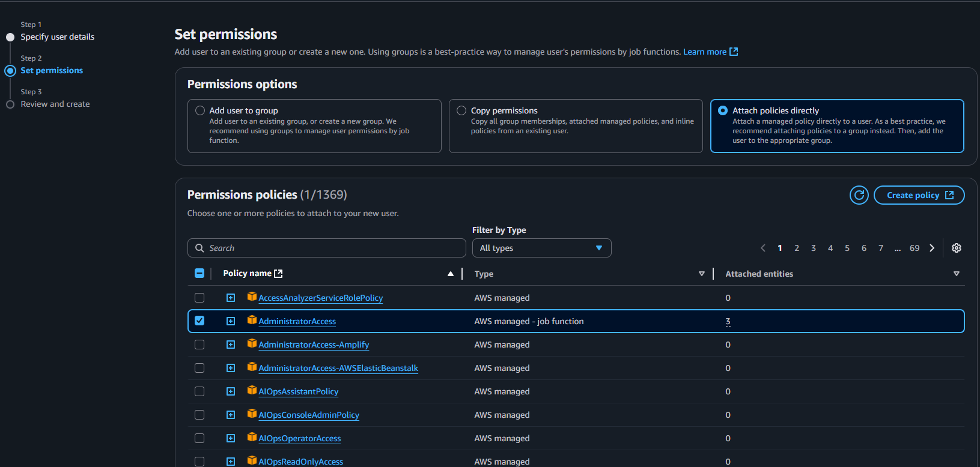Check the AccessAnalyzerServiceRolePolicy checkbox
980x467 pixels.
click(x=199, y=298)
